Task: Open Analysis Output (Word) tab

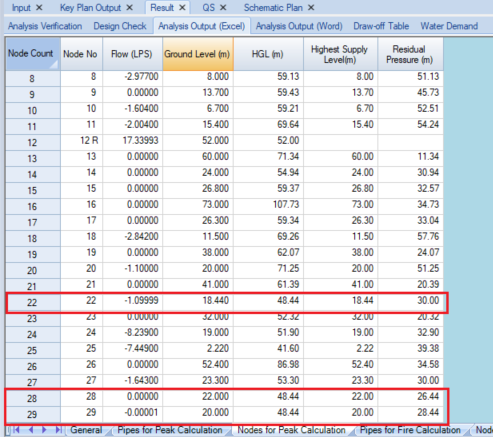Action: [299, 26]
